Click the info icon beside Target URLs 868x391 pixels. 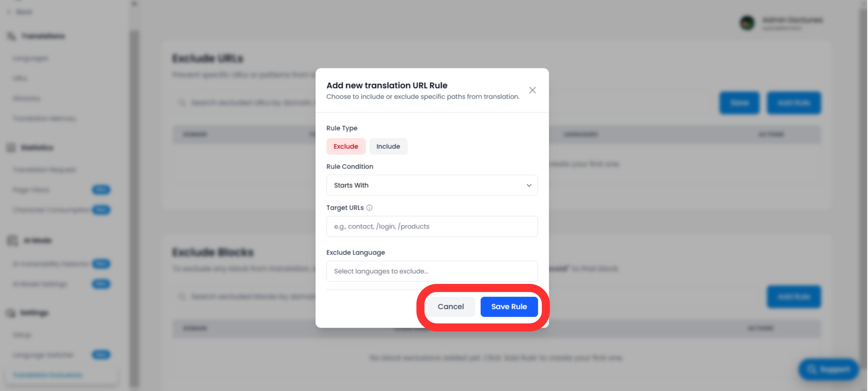click(x=370, y=208)
